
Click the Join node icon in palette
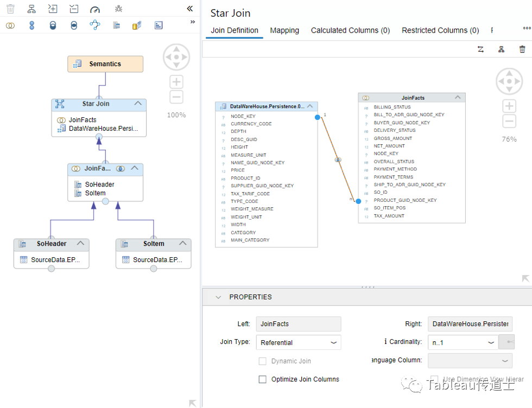point(10,25)
